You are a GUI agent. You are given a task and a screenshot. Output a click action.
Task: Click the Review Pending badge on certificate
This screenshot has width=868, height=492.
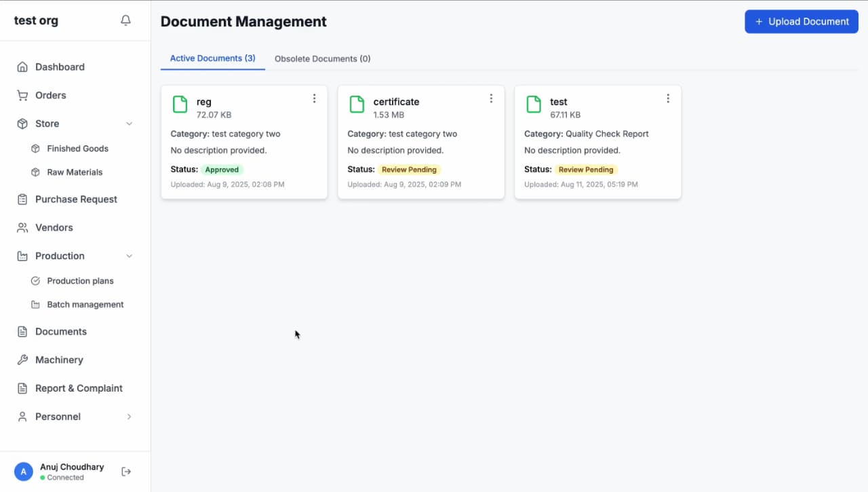409,170
